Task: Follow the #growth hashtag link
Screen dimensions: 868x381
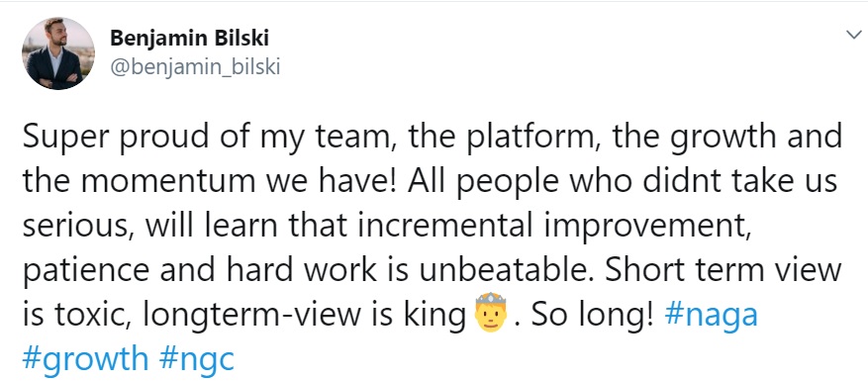Action: click(x=85, y=359)
